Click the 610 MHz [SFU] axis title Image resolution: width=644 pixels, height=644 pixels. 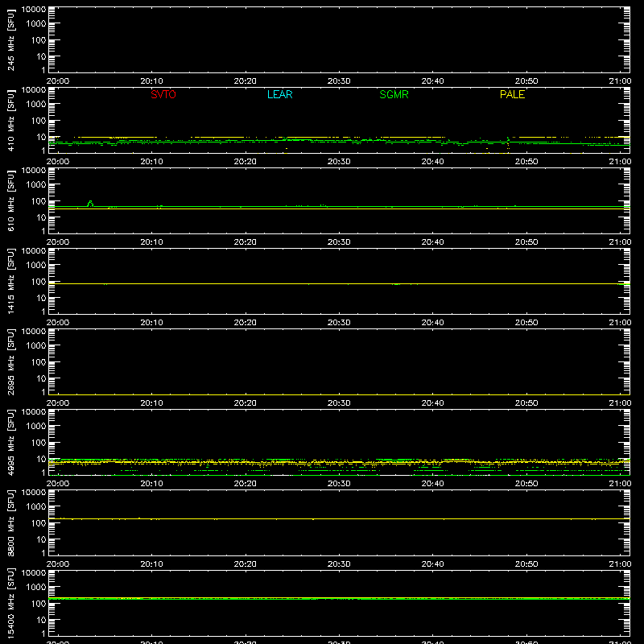(10, 200)
